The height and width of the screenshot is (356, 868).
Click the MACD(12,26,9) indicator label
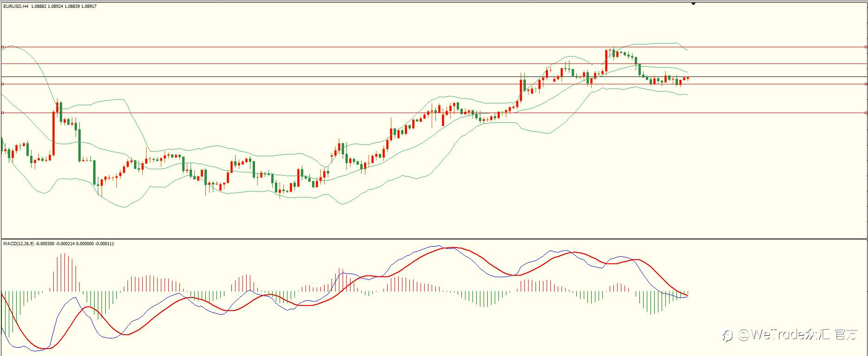point(18,244)
